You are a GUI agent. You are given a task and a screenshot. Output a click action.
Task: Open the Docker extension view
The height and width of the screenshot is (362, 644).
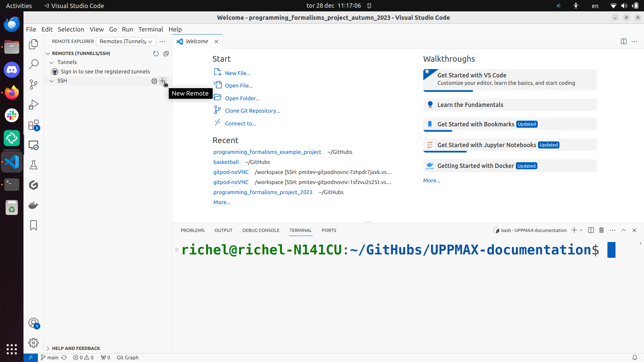pos(34,205)
